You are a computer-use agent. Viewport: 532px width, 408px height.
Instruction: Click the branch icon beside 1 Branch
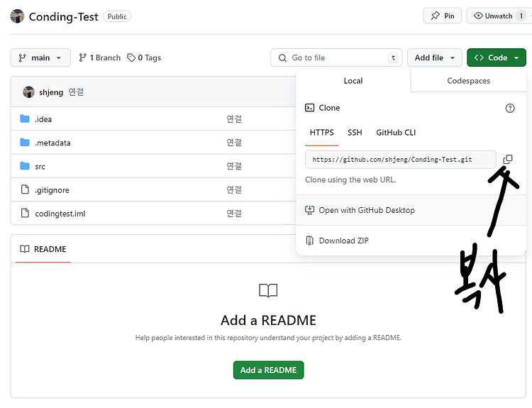coord(82,57)
